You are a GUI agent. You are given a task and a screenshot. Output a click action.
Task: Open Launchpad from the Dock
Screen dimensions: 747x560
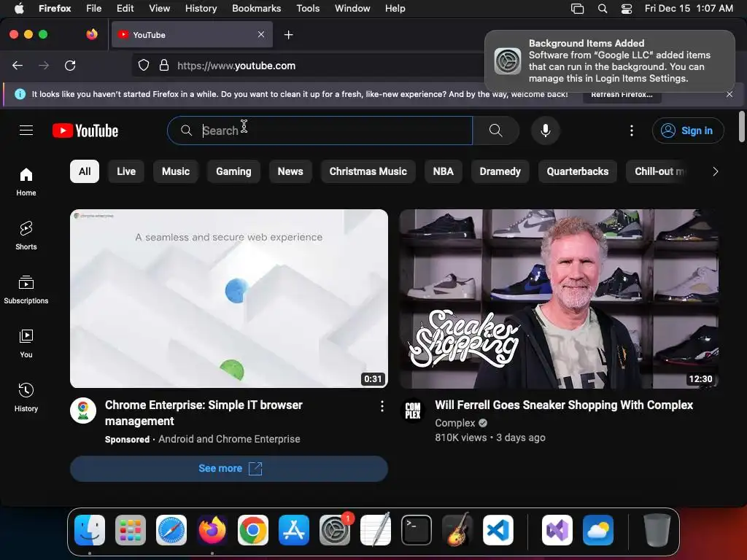[131, 530]
